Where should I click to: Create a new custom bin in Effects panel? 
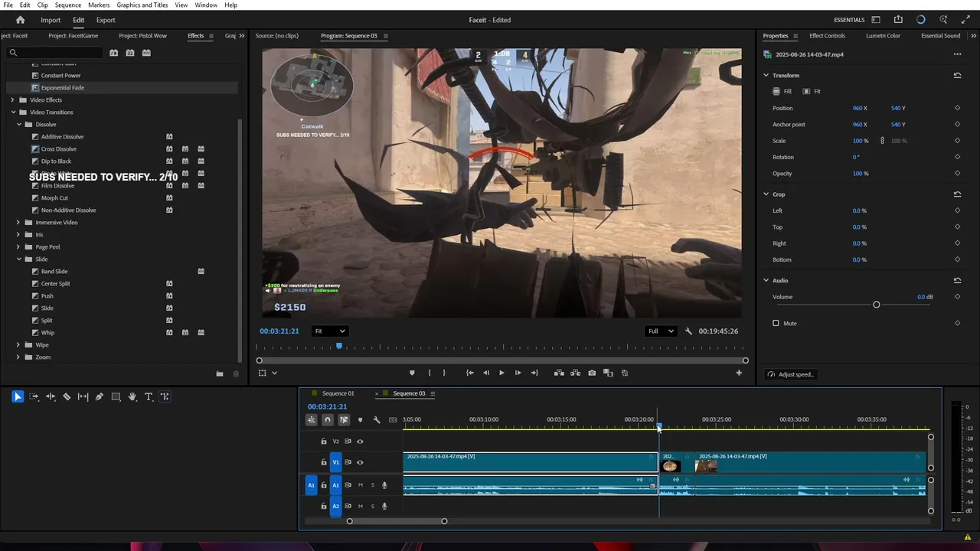pos(220,373)
